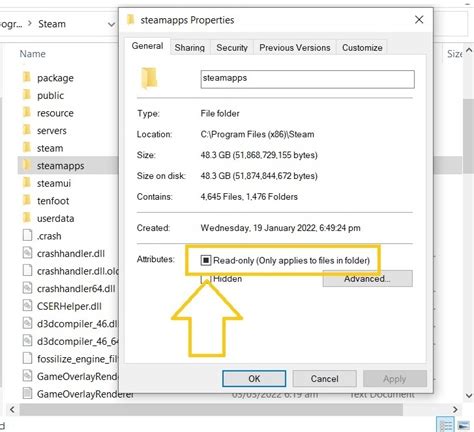The height and width of the screenshot is (432, 474).
Task: Click the CSERHelper.dll file icon
Action: [x=27, y=306]
